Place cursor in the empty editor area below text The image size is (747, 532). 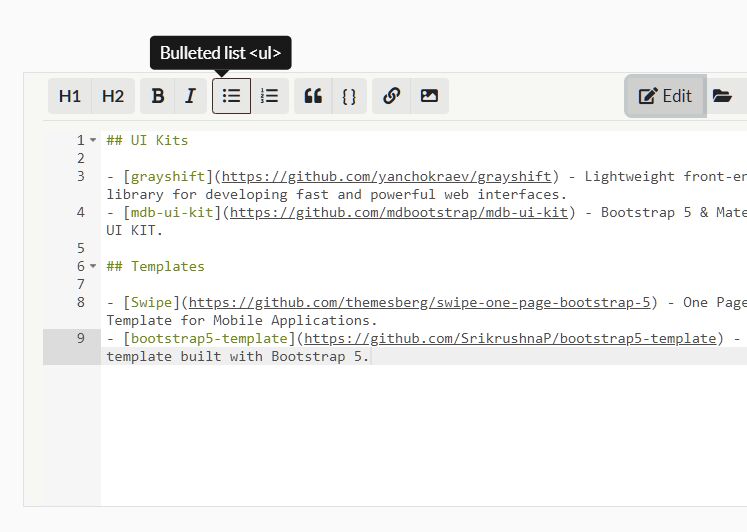(x=400, y=440)
